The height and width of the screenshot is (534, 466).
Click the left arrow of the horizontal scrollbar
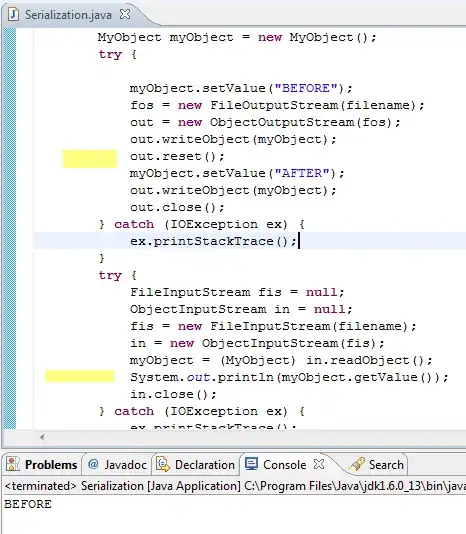pos(42,437)
